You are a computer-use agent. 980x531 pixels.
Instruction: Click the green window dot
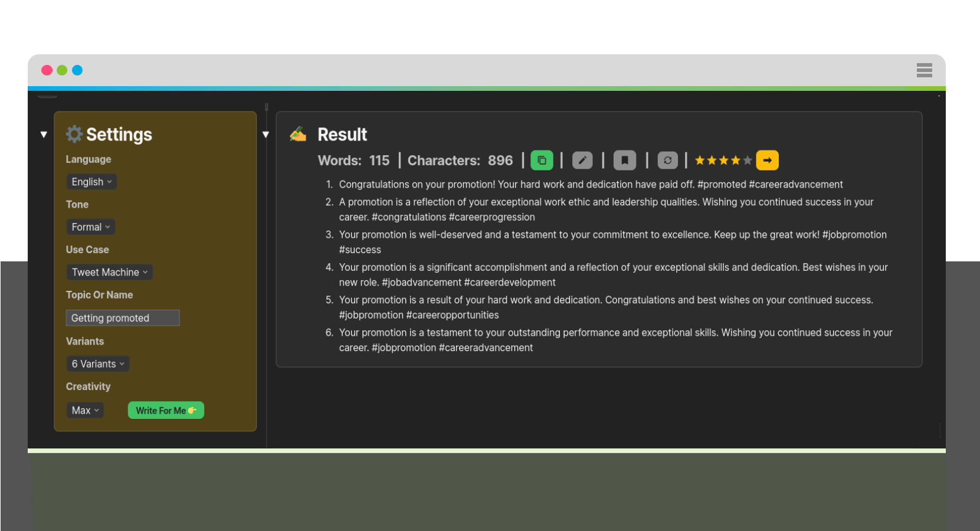click(x=62, y=70)
